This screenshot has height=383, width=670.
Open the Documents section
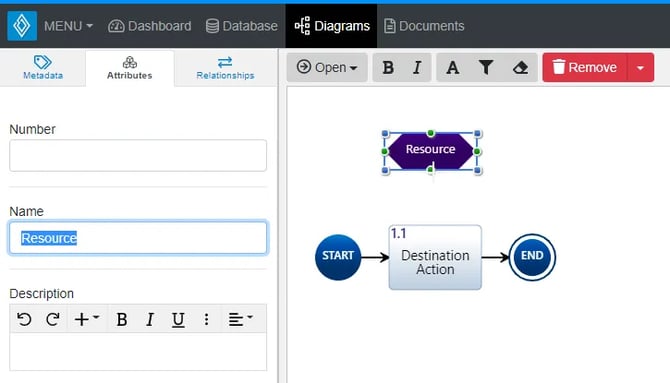tap(424, 26)
